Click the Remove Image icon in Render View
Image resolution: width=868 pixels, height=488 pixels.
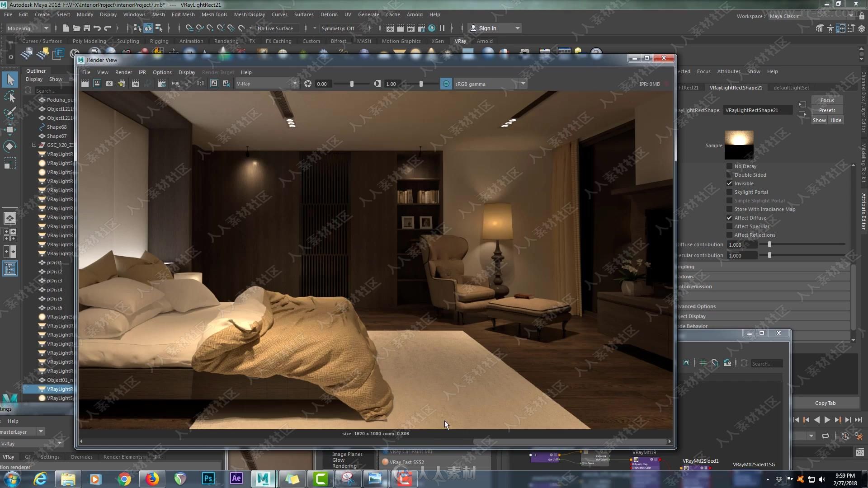[226, 84]
